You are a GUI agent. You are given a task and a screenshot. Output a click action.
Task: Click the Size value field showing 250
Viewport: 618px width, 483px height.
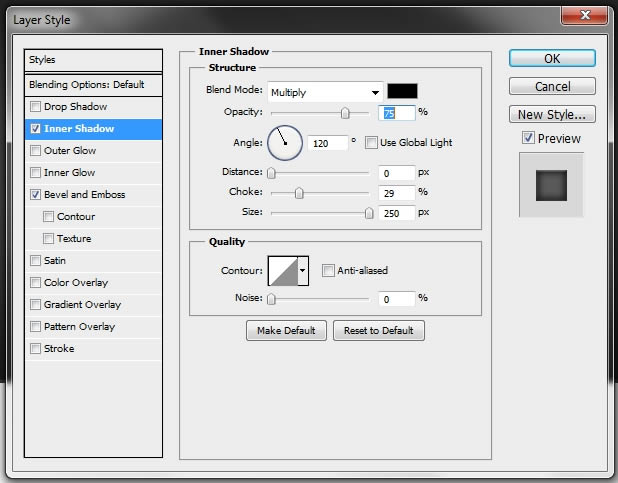pyautogui.click(x=397, y=213)
